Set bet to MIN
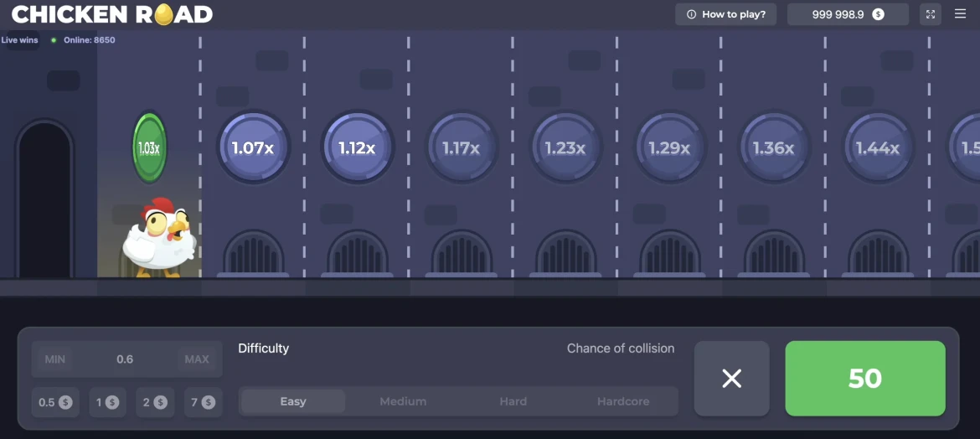 [55, 359]
